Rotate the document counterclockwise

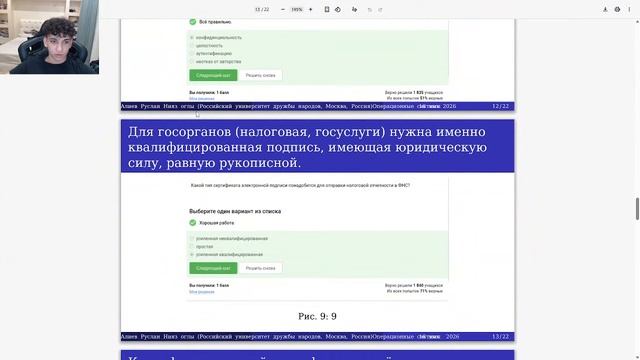pos(338,9)
